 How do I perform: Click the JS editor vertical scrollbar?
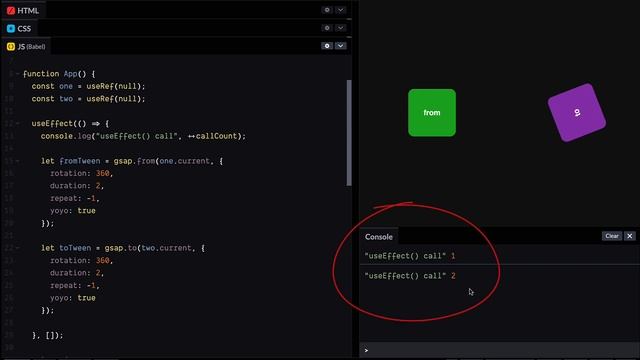pos(349,133)
